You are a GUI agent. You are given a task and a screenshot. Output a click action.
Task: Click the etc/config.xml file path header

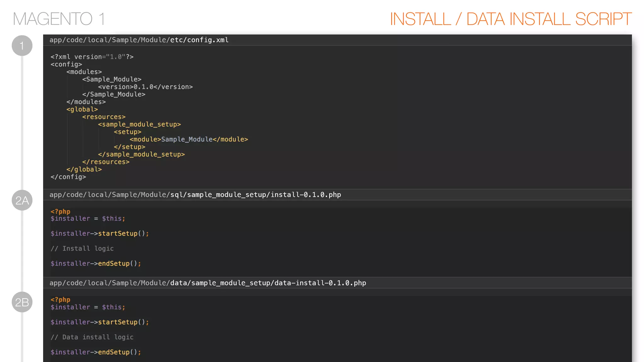coord(139,40)
